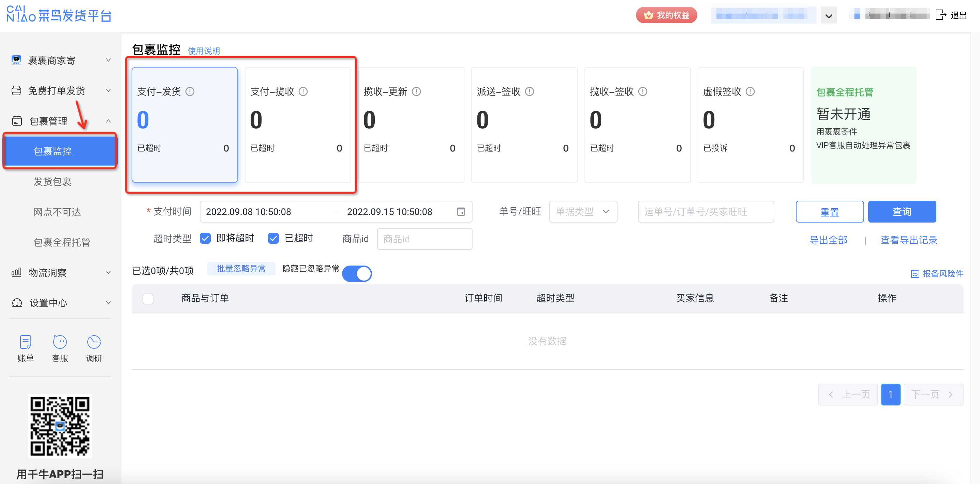Click the QR code image

tap(60, 426)
